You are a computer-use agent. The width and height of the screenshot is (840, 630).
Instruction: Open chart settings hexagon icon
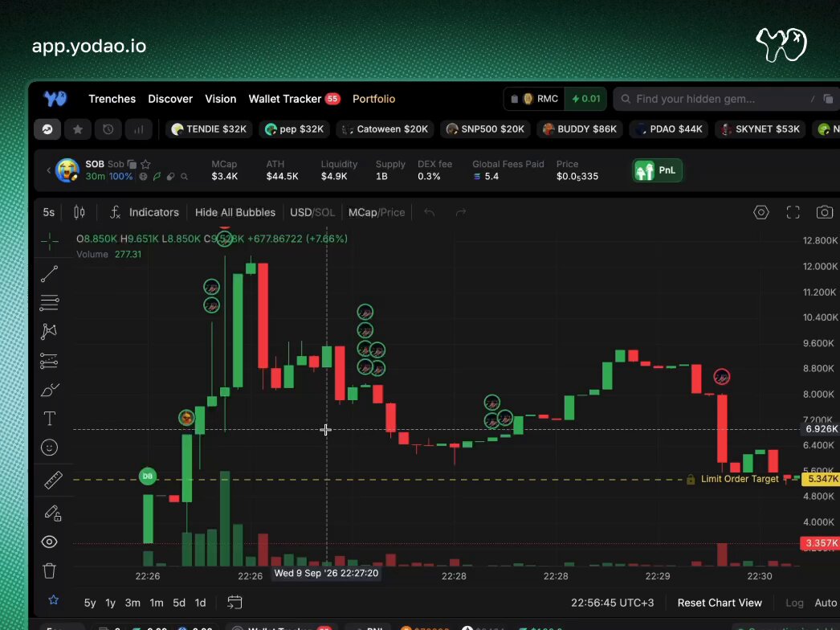760,212
